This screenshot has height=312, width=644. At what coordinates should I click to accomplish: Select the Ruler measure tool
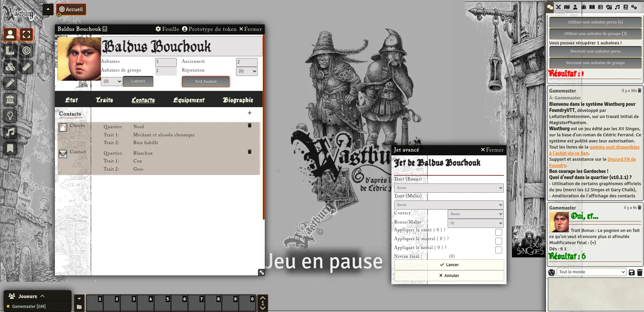click(26, 67)
